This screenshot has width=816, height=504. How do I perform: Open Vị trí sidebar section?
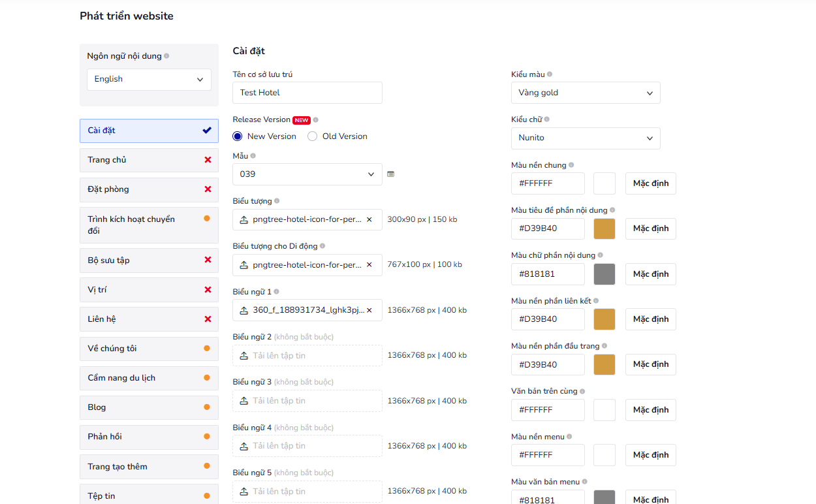(x=149, y=290)
